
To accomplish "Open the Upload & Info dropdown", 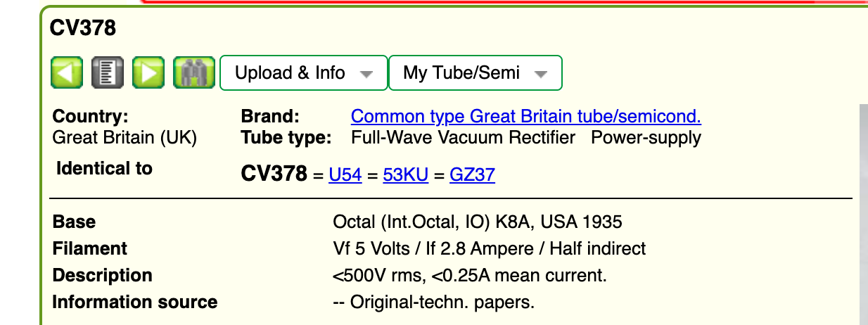I will pos(303,73).
